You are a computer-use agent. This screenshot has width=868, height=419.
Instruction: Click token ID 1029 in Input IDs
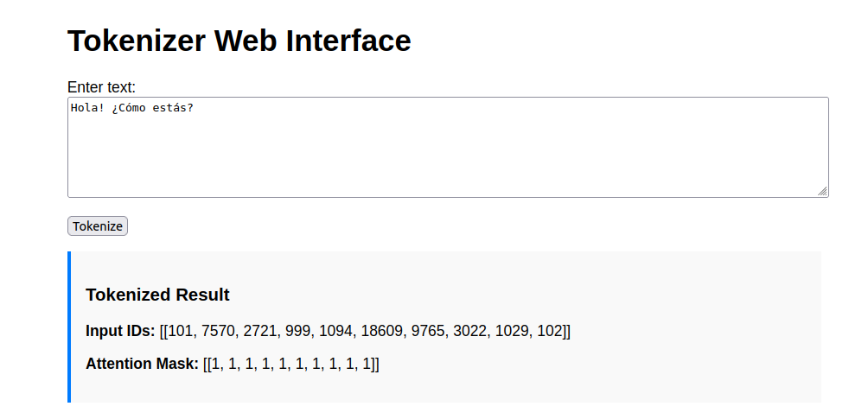pos(512,331)
